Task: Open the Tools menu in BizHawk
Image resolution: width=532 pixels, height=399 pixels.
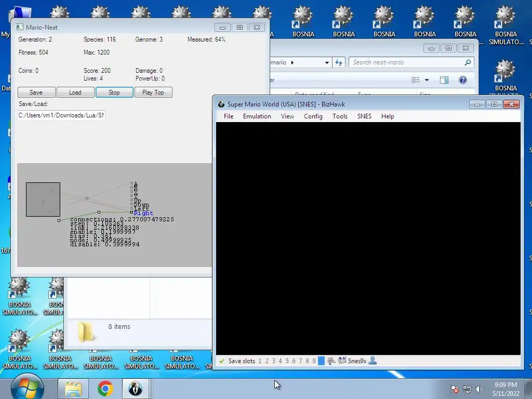Action: tap(340, 116)
